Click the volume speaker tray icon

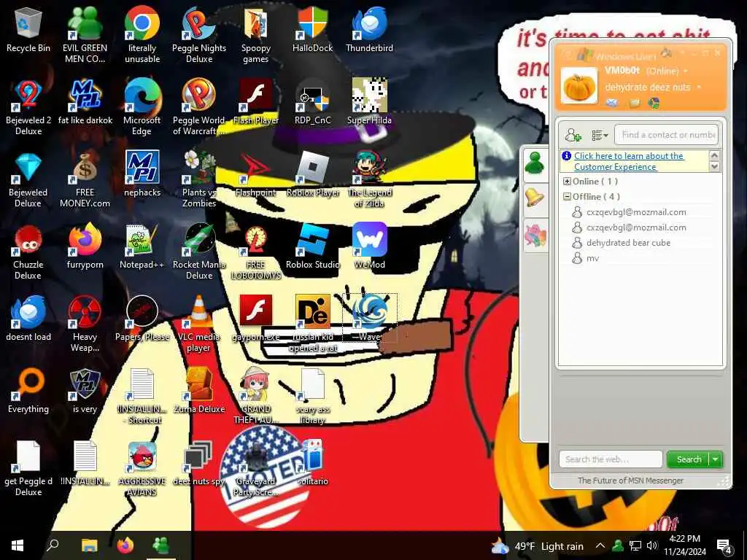click(x=652, y=545)
